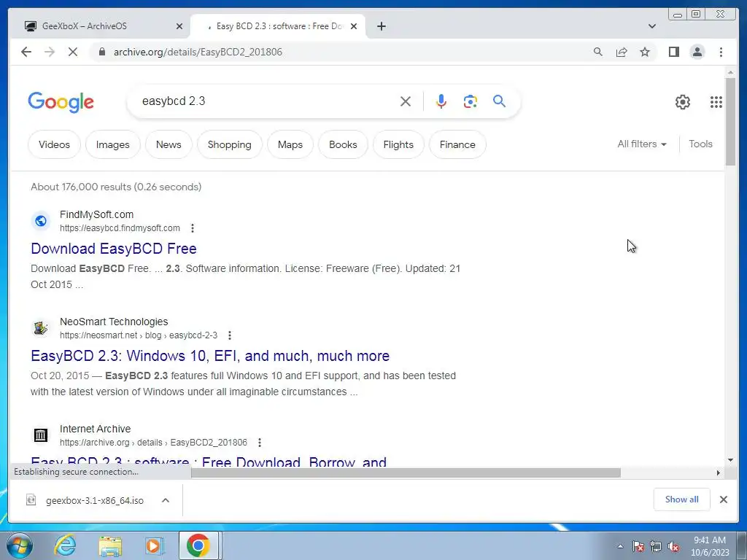Open new tab with plus button
Image resolution: width=747 pixels, height=560 pixels.
[x=381, y=26]
